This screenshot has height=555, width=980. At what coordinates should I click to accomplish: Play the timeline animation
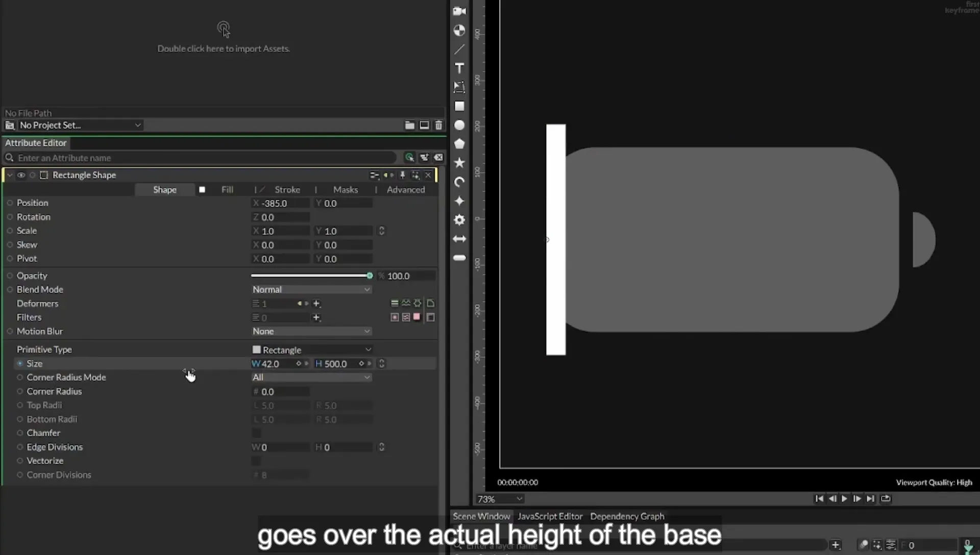click(x=844, y=499)
